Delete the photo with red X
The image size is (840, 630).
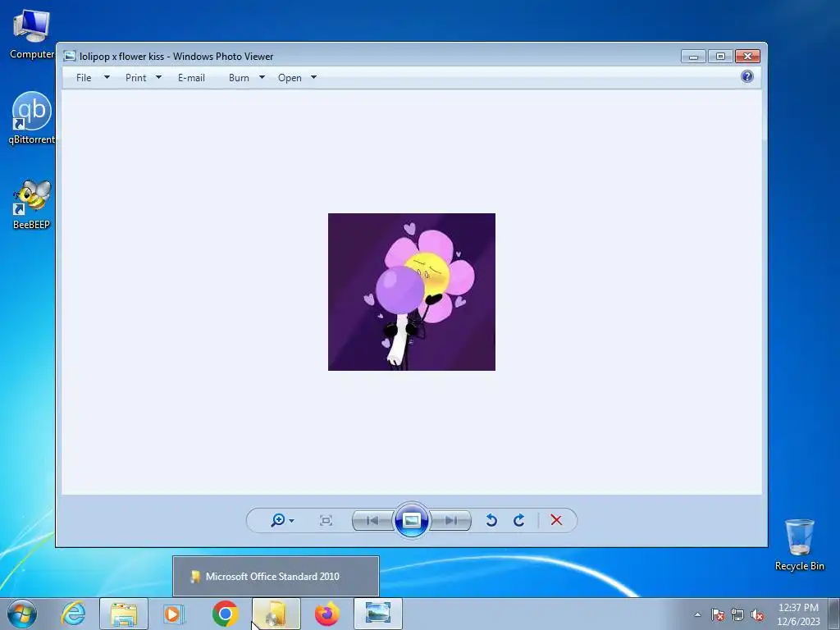click(556, 520)
